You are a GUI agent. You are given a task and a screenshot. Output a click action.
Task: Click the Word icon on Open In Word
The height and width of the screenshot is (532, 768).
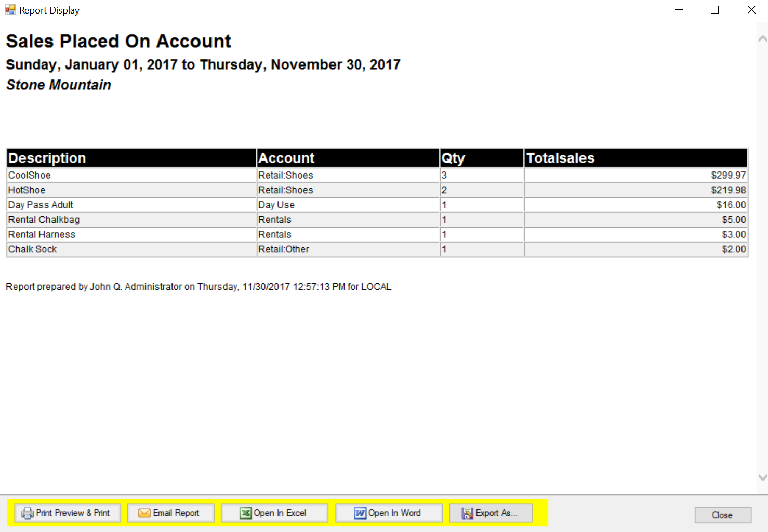click(x=360, y=513)
